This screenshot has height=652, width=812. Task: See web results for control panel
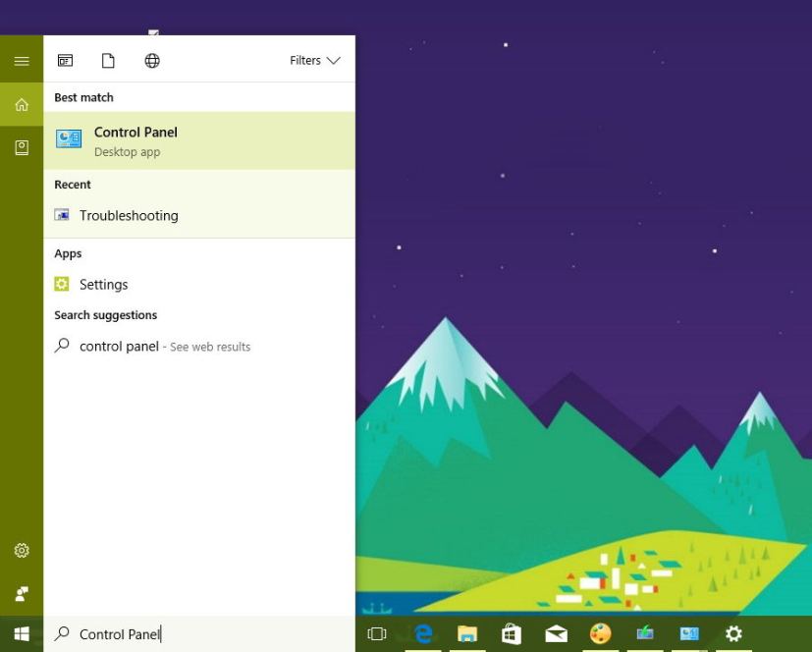[199, 346]
